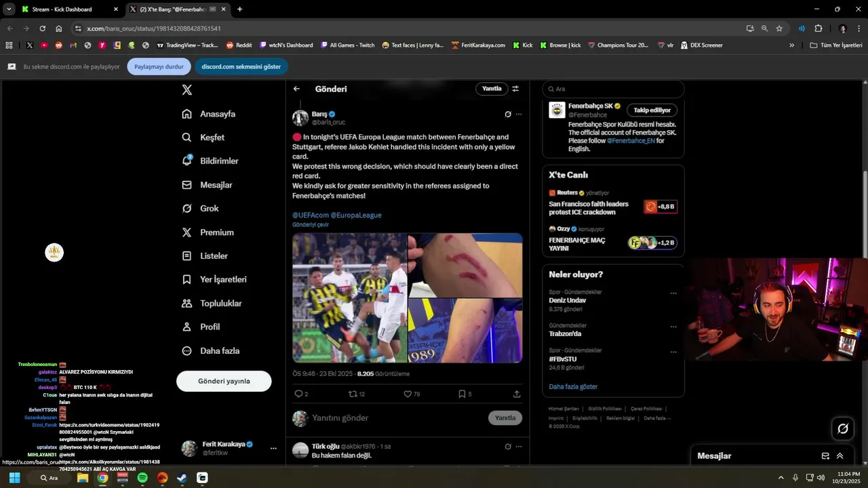The width and height of the screenshot is (868, 488).
Task: Click Gönderi yayınla button
Action: click(x=224, y=381)
